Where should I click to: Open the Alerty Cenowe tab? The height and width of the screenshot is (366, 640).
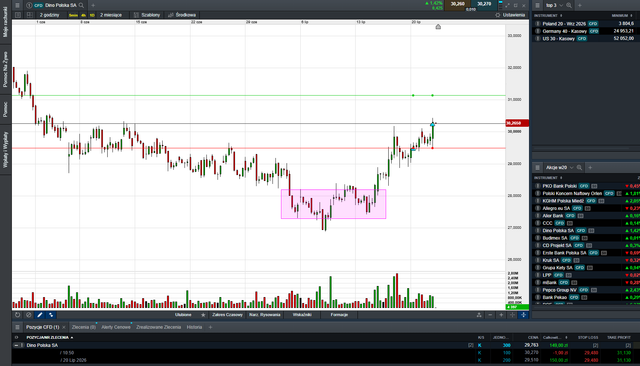116,327
